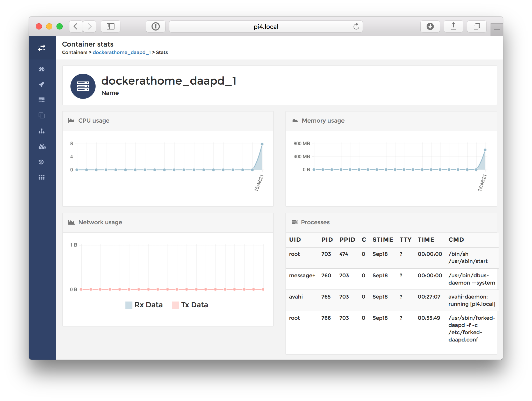Image resolution: width=532 pixels, height=401 pixels.
Task: Open Images clone icon in sidebar
Action: click(x=42, y=115)
